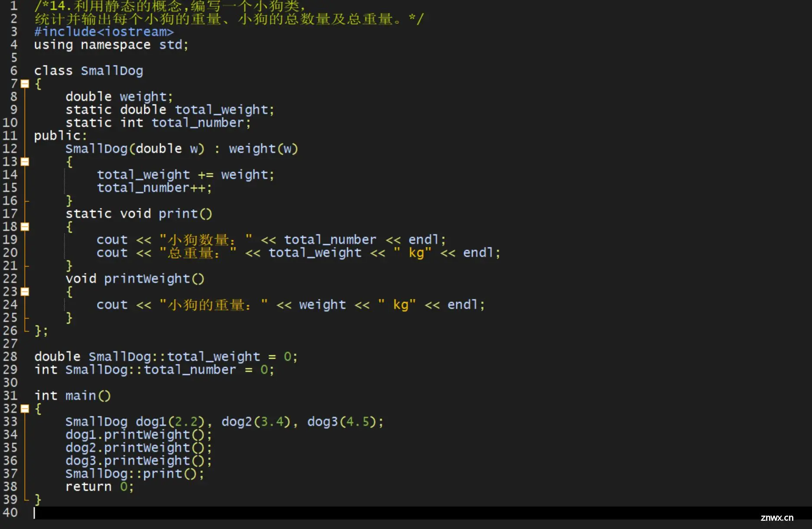Screen dimensions: 812x529
Task: Click the second comment line at line 2
Action: coord(229,19)
